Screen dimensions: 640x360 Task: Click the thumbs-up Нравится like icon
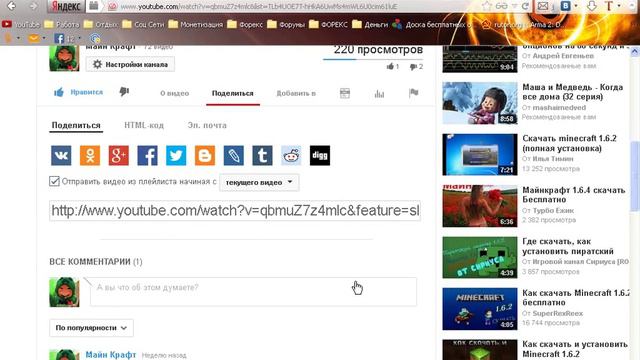(59, 92)
